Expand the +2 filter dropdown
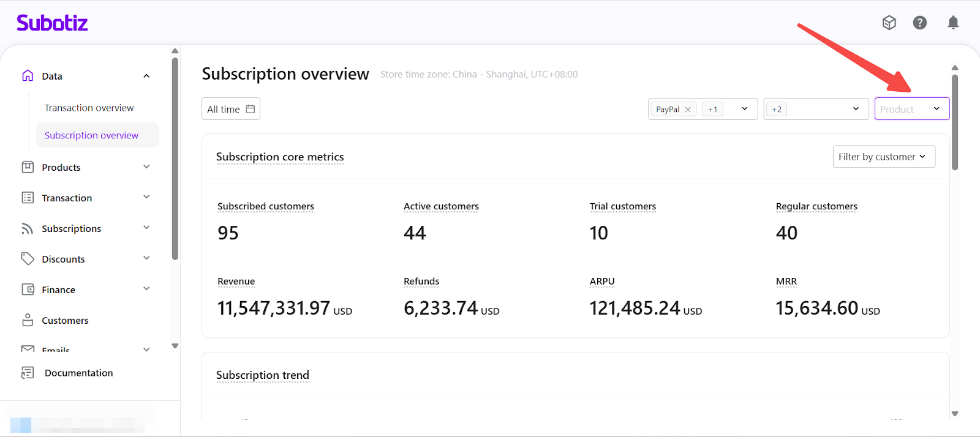980x437 pixels. [x=855, y=109]
